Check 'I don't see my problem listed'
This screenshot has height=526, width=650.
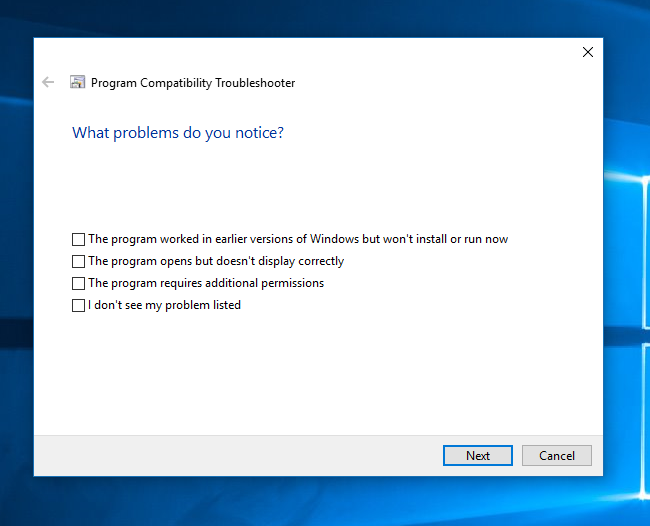click(x=78, y=305)
